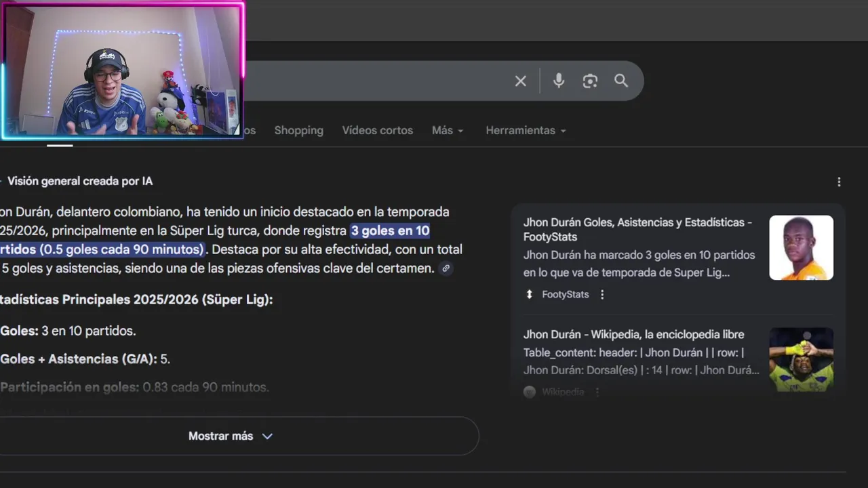Click Jhon Durán portrait thumbnail from FootyStats
The image size is (868, 488).
pyautogui.click(x=801, y=247)
